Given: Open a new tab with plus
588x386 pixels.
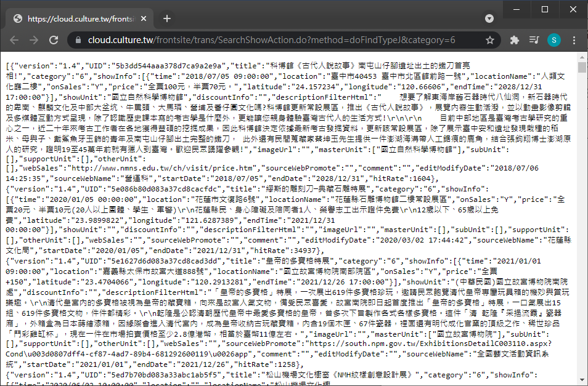Looking at the screenshot, I should [167, 18].
